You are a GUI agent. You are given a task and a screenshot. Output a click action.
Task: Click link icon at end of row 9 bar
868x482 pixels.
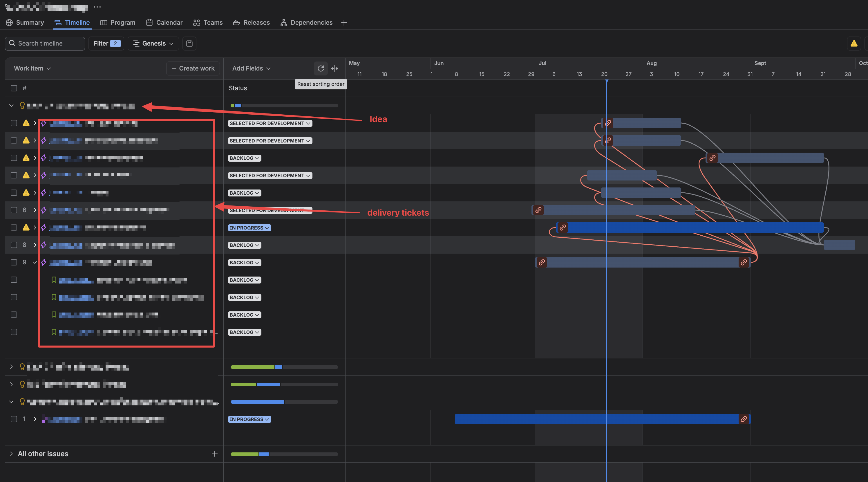pyautogui.click(x=744, y=262)
